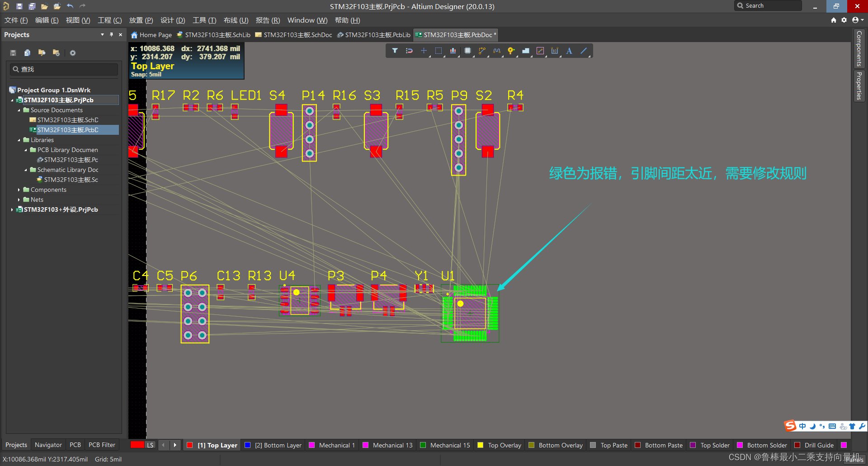Open the 设计 (D) menu
Screen dimensions: 868x466
[x=173, y=20]
